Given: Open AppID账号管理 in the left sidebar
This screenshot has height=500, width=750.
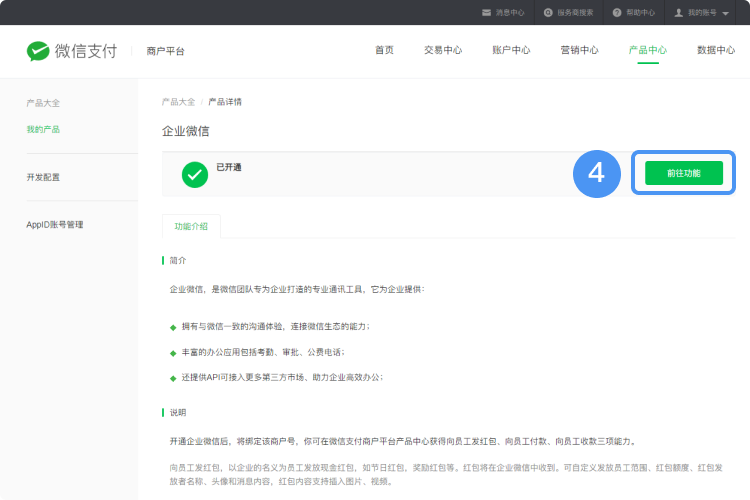Looking at the screenshot, I should click(x=55, y=224).
